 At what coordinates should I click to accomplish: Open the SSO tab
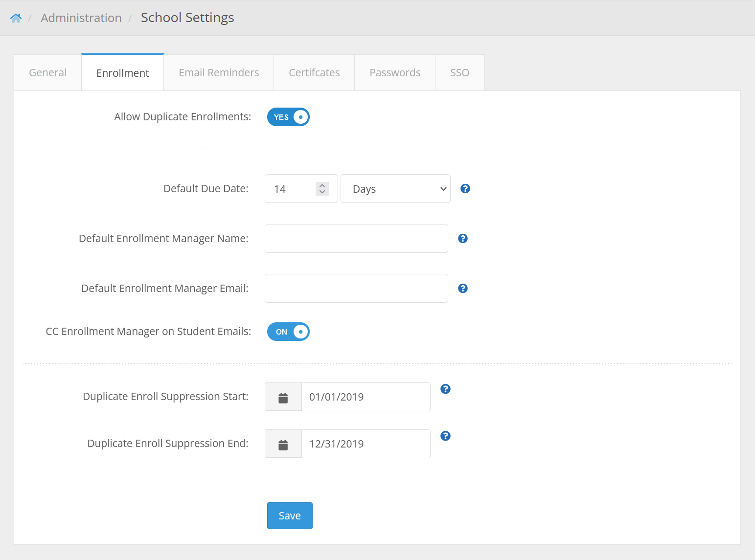click(459, 73)
